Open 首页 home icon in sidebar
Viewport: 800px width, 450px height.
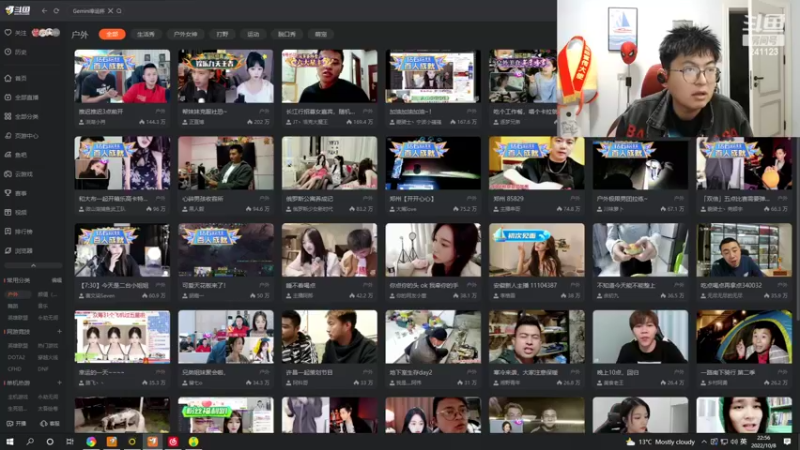8,78
